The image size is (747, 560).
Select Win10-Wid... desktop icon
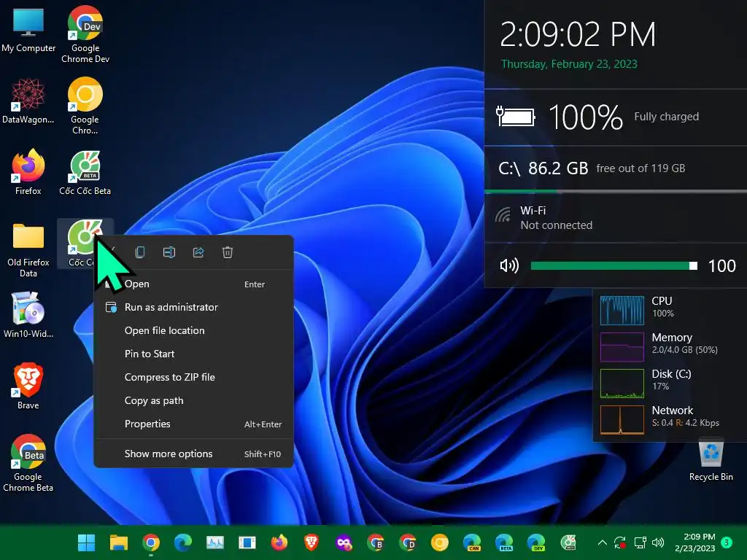pos(28,315)
